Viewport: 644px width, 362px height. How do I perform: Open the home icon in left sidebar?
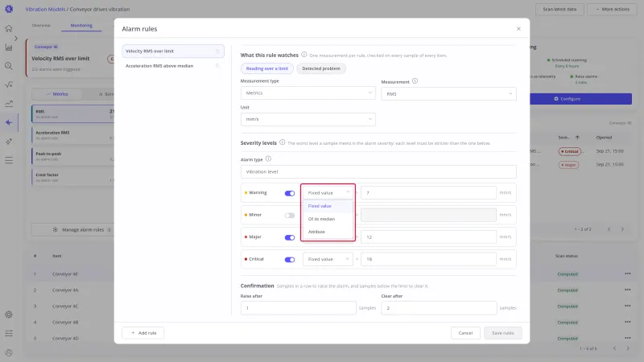click(x=9, y=28)
